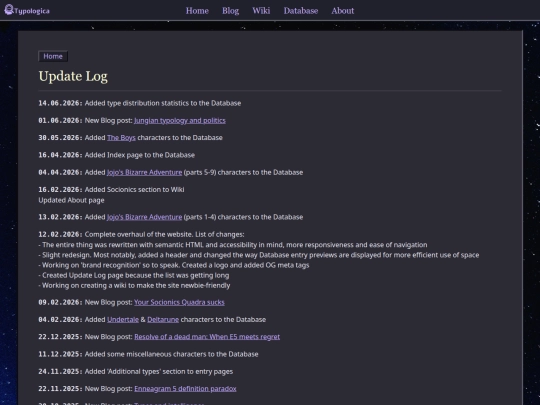Select 'Added Socionics section to Wiki' text

pyautogui.click(x=135, y=189)
